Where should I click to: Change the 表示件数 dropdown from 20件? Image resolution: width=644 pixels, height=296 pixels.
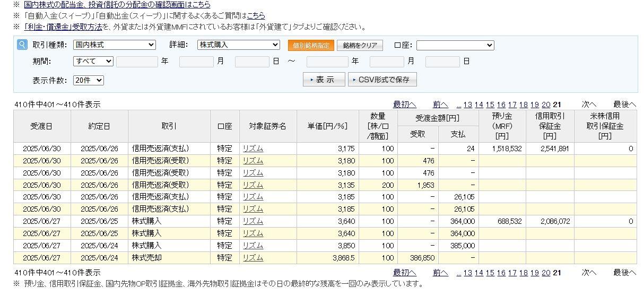tap(88, 81)
